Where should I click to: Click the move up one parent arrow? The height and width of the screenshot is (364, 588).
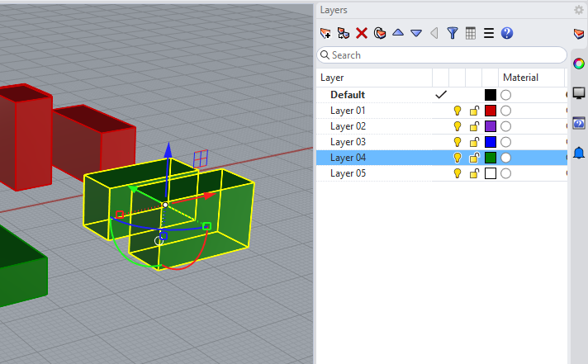434,33
